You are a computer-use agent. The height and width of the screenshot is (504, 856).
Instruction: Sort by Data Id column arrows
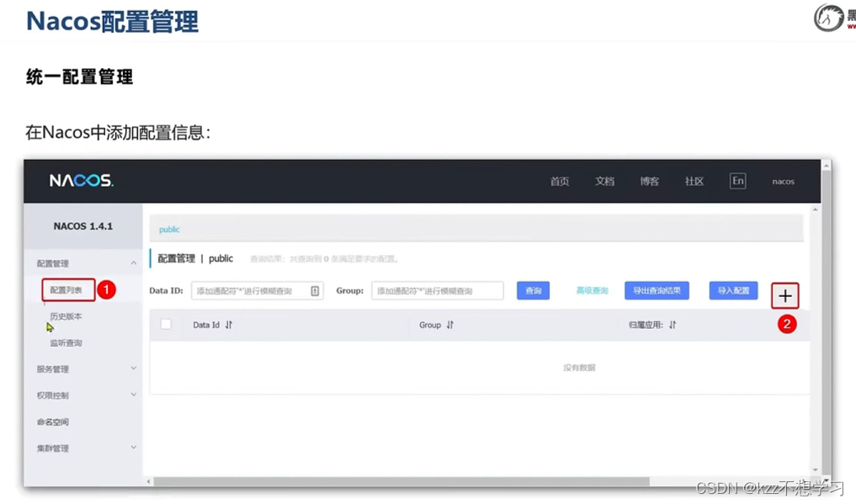[229, 325]
